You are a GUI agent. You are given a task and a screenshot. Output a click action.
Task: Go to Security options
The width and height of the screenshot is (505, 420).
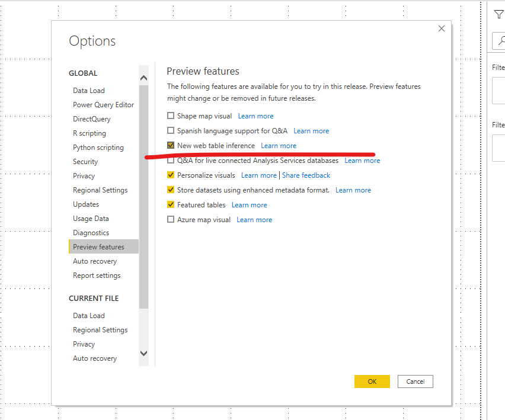[x=85, y=161]
